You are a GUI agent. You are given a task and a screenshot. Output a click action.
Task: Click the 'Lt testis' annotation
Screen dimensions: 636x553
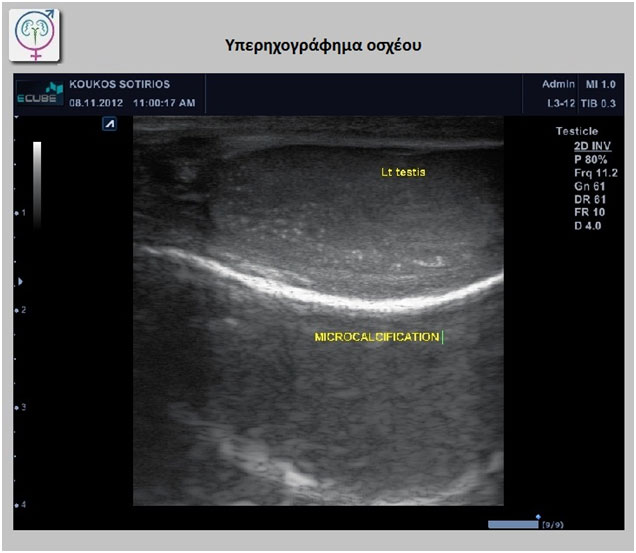[403, 172]
